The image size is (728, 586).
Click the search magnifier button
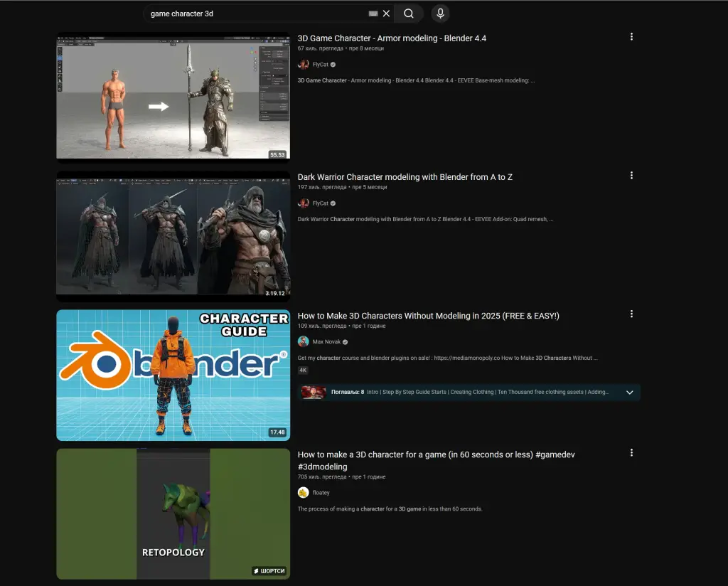tap(409, 14)
